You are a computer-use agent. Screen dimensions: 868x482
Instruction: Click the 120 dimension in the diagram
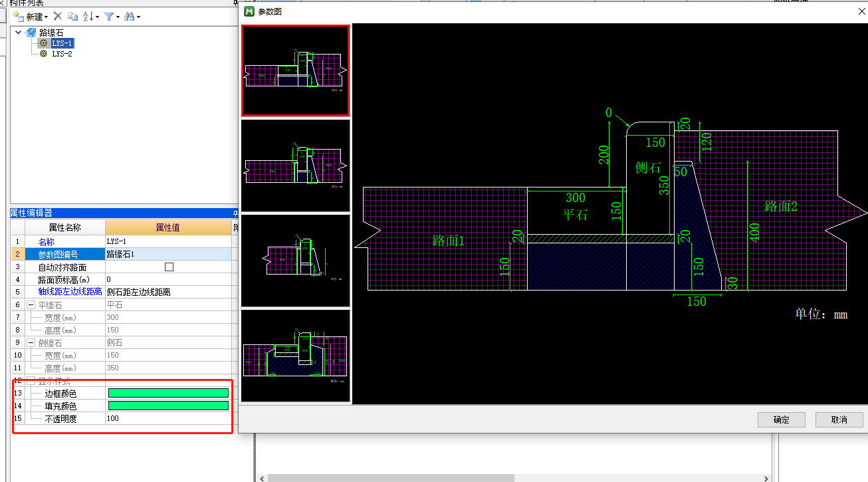coord(706,142)
